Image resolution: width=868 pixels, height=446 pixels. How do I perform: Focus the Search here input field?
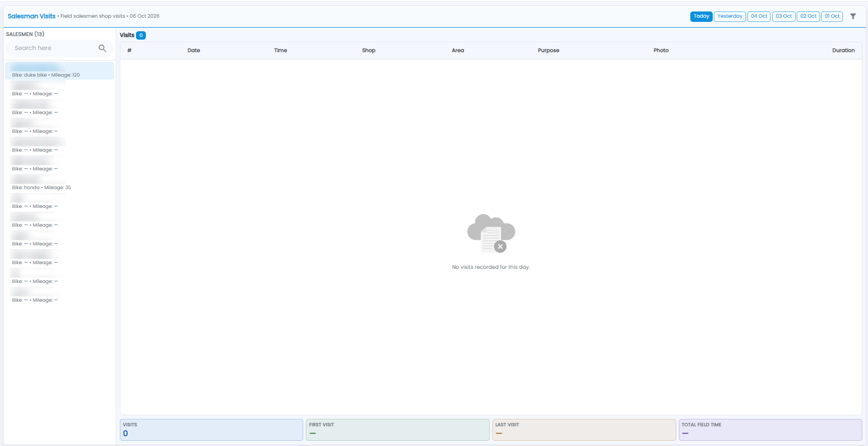click(59, 48)
